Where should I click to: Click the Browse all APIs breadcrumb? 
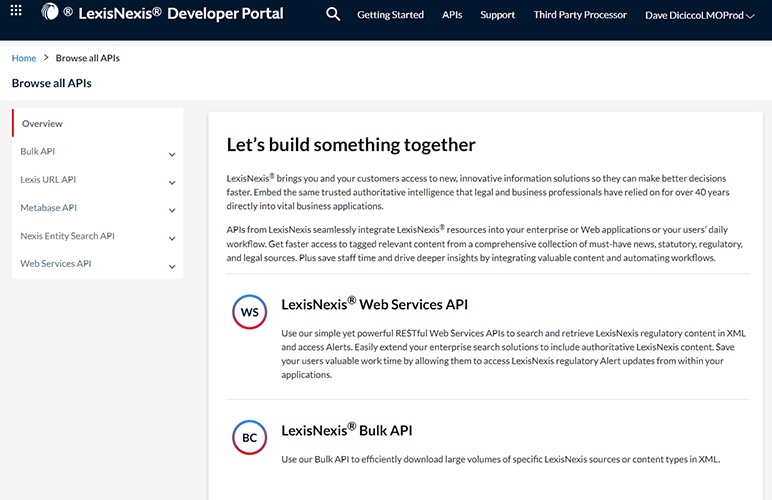coord(88,58)
